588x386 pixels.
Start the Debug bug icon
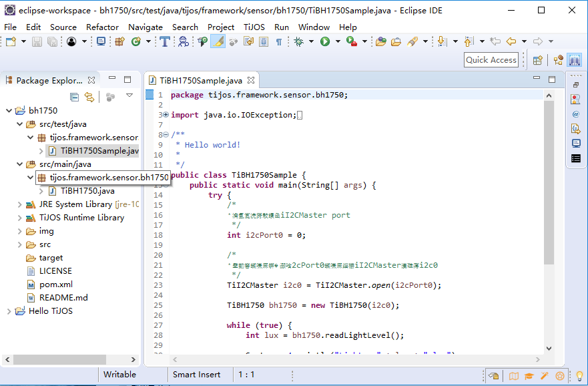click(x=299, y=41)
